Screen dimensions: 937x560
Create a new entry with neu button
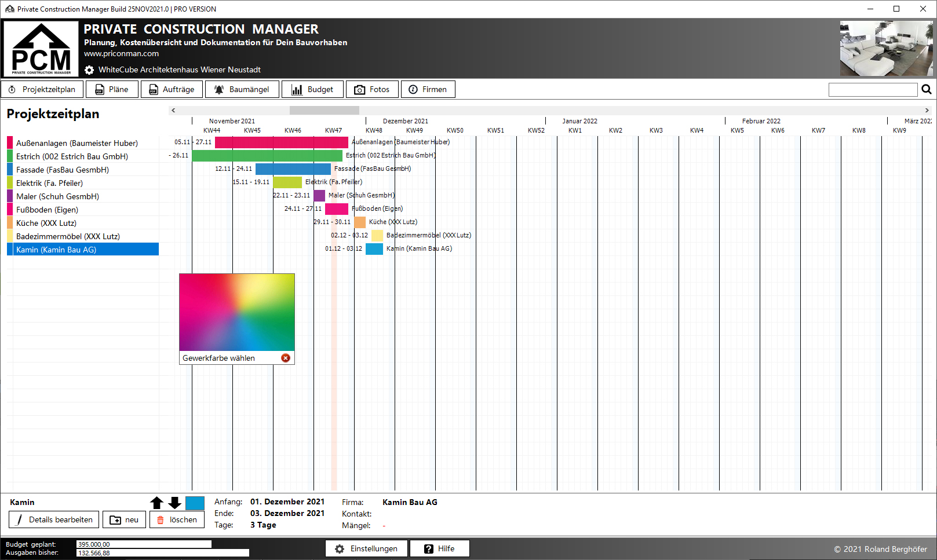(x=124, y=519)
